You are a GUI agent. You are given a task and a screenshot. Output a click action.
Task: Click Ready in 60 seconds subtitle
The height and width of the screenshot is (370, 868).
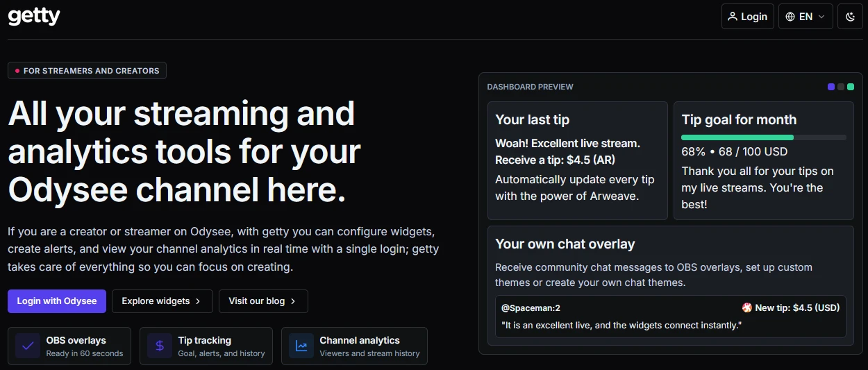pyautogui.click(x=84, y=353)
